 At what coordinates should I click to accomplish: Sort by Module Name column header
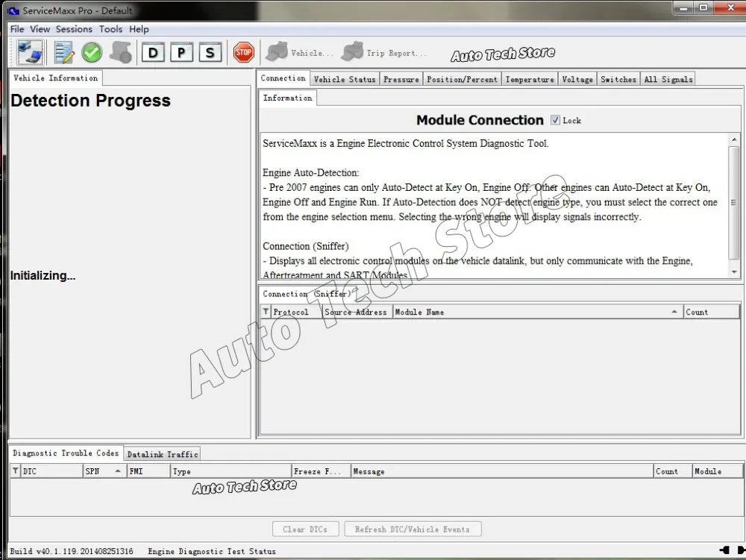click(x=537, y=312)
